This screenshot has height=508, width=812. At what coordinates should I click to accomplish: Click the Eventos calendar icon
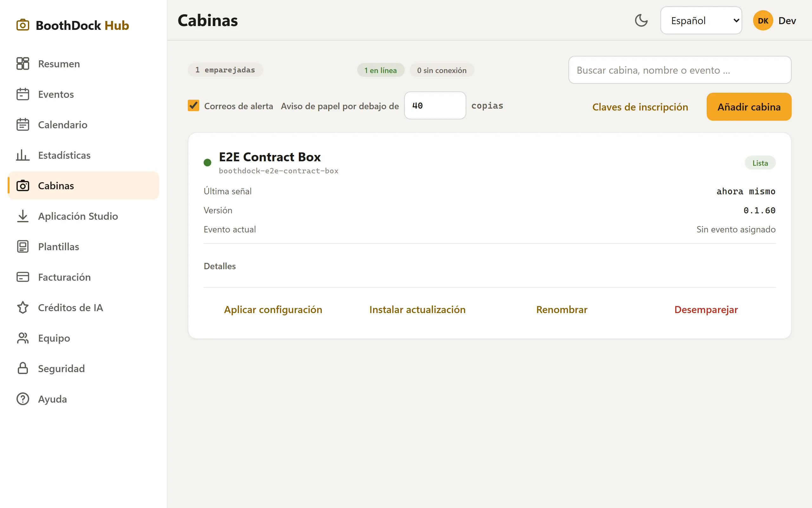coord(23,94)
